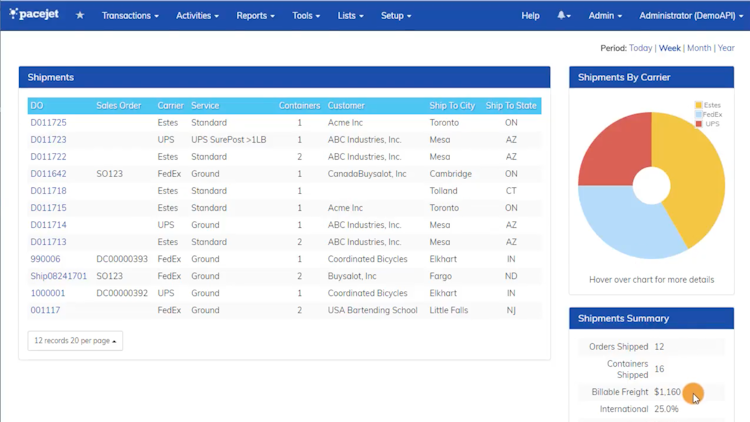Screen dimensions: 750x422
Task: Click the Buysalot, Inc customer cell
Action: pos(352,276)
